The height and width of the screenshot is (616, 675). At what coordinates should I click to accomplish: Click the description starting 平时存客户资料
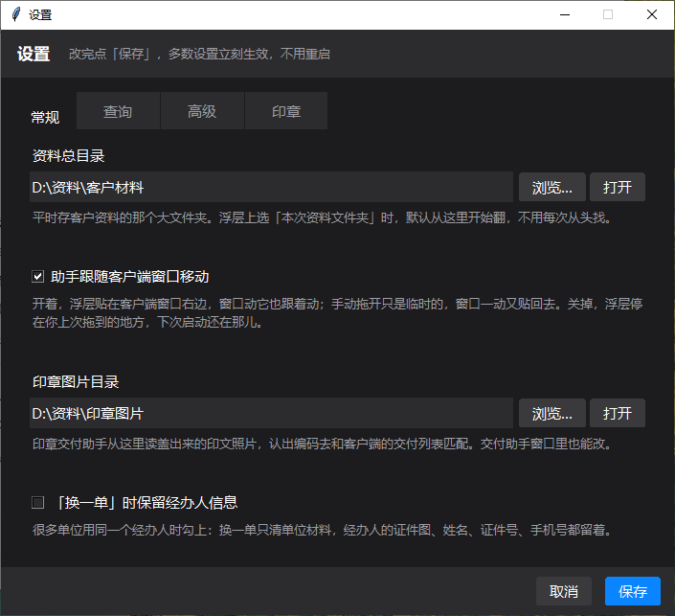pyautogui.click(x=322, y=217)
